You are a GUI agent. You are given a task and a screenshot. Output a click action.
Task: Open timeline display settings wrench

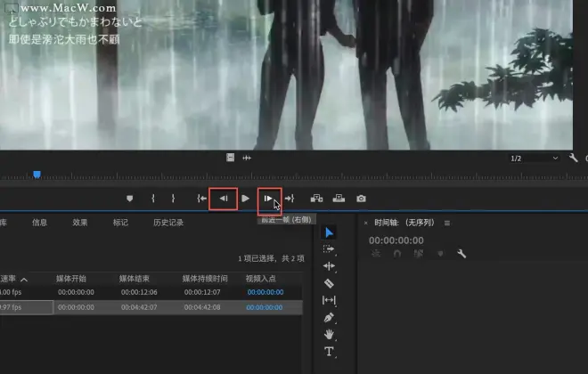(461, 254)
